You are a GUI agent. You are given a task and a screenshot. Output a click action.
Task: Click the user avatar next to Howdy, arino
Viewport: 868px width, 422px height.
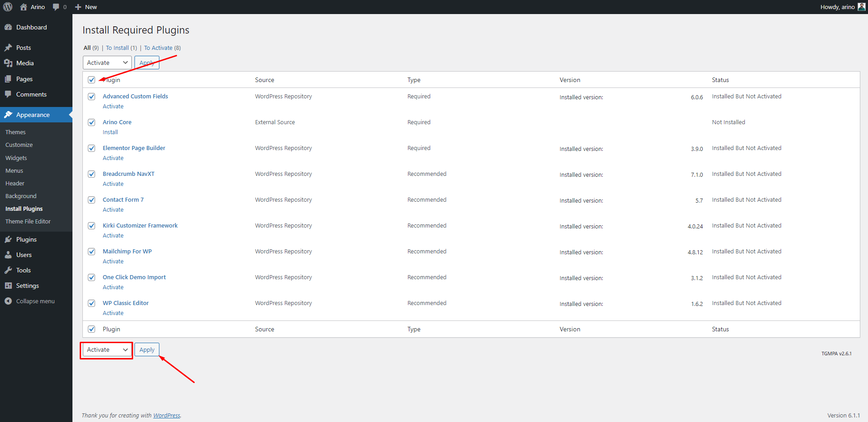(x=861, y=7)
